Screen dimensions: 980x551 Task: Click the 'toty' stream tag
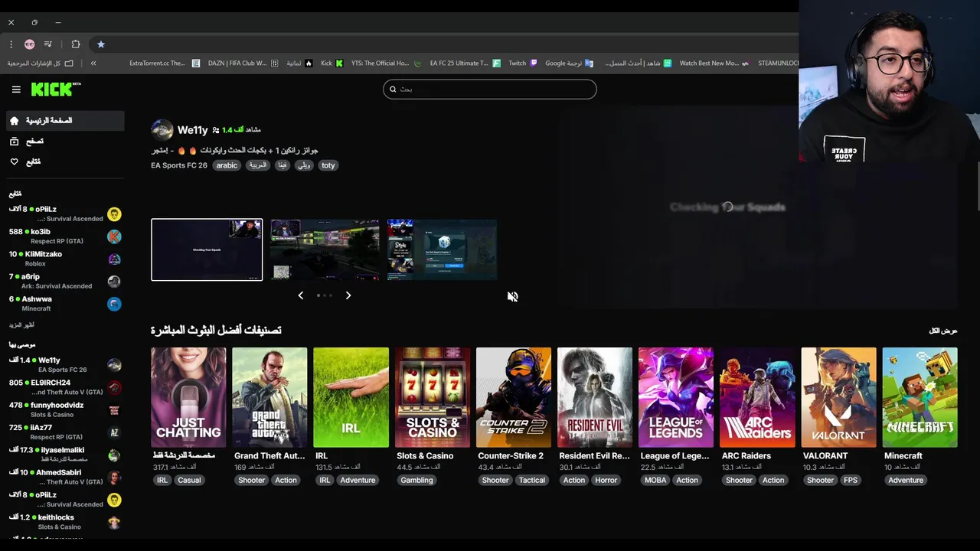[x=328, y=165]
